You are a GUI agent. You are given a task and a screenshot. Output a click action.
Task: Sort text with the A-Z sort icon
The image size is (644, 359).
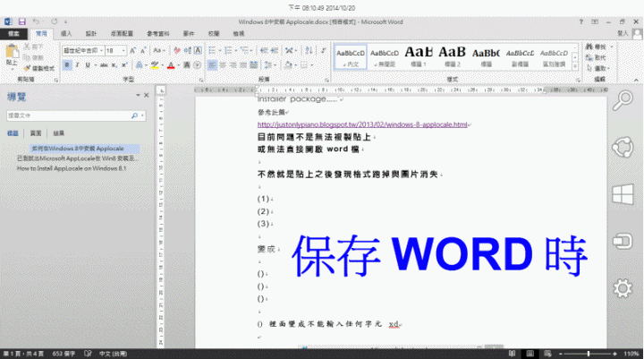pos(309,50)
